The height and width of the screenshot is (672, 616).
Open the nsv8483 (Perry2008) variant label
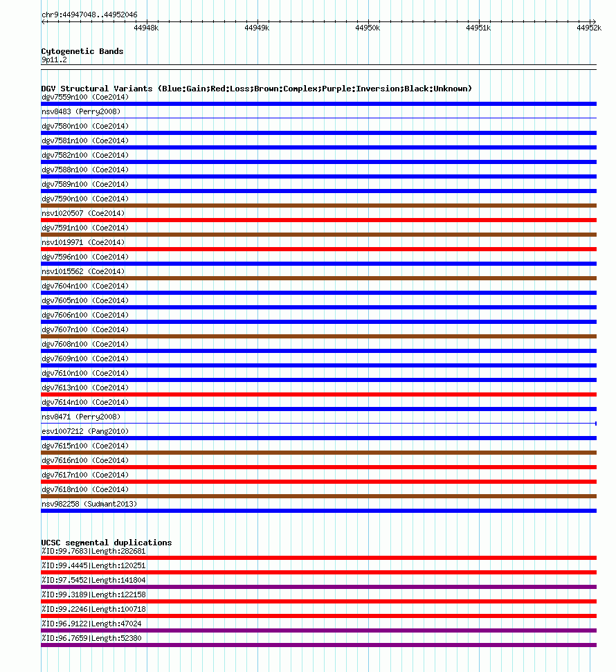click(x=81, y=112)
